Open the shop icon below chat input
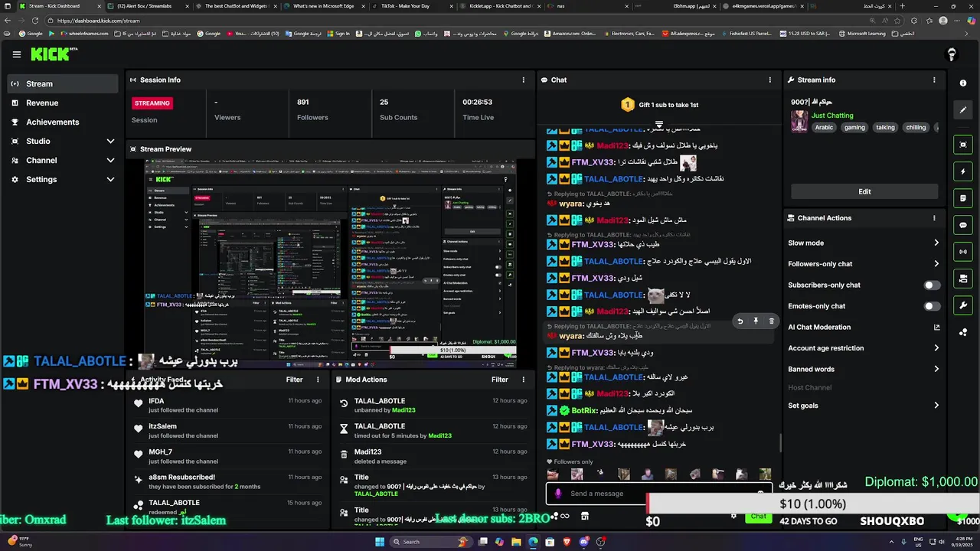The width and height of the screenshot is (980, 551). point(585,516)
